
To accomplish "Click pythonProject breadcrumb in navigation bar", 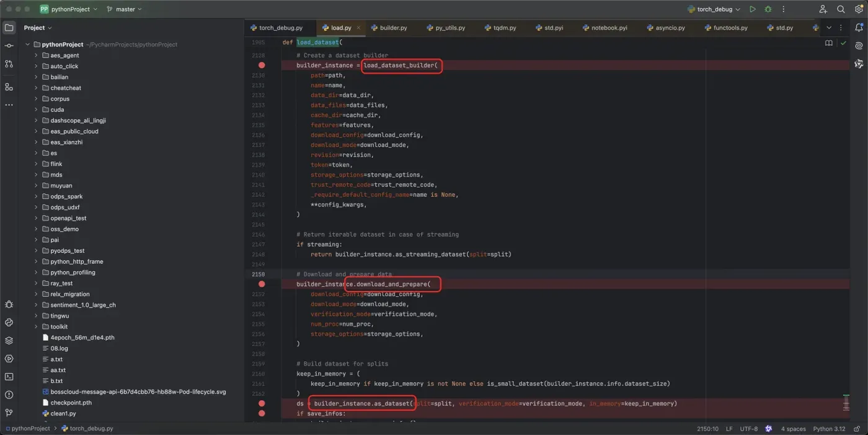I will (x=27, y=429).
